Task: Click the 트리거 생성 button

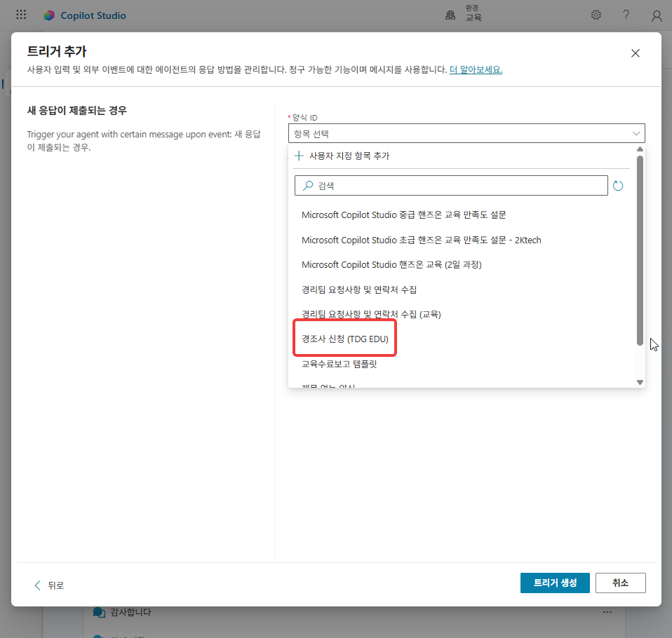Action: click(x=555, y=583)
